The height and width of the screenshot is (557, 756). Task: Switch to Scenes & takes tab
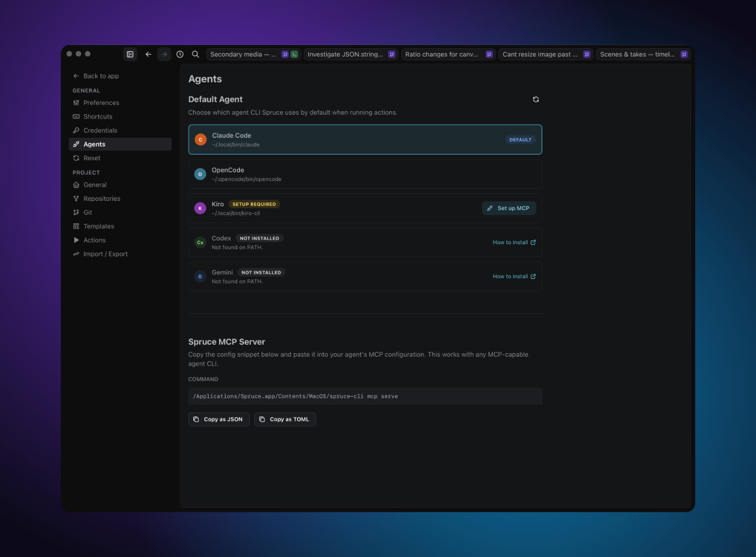[x=643, y=54]
